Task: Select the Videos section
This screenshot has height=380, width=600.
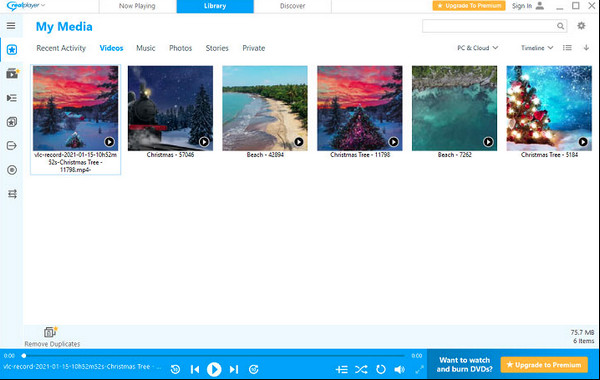Action: tap(111, 48)
